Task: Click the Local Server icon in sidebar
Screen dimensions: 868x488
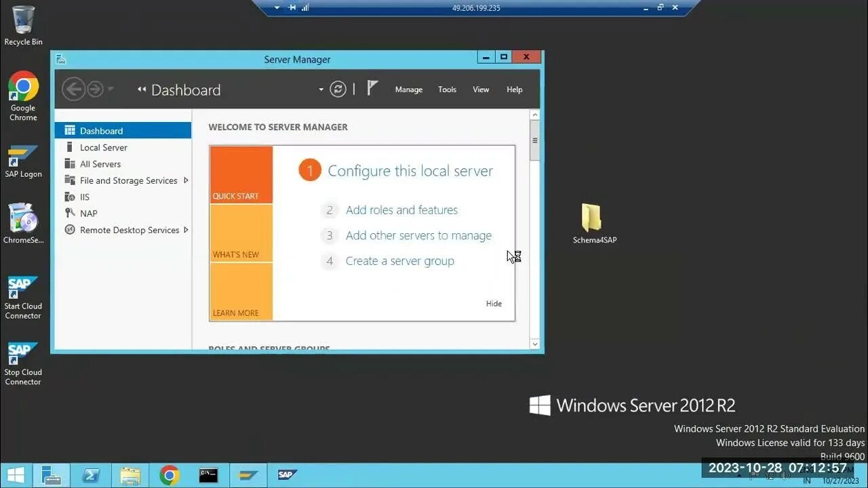Action: (x=69, y=147)
